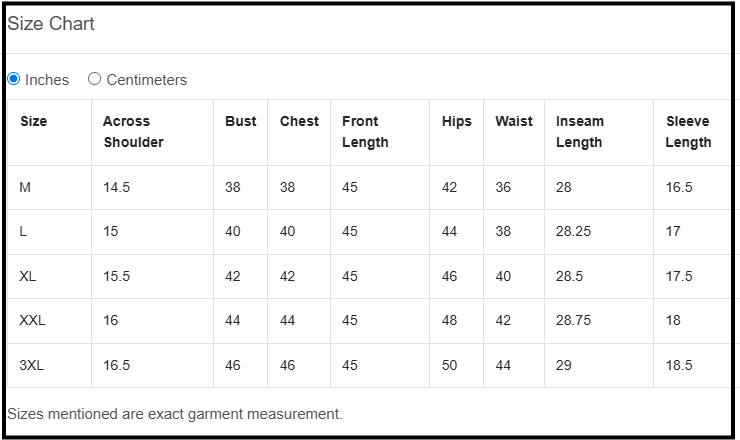Click the exact garment measurement note
The width and height of the screenshot is (740, 440).
click(x=175, y=413)
